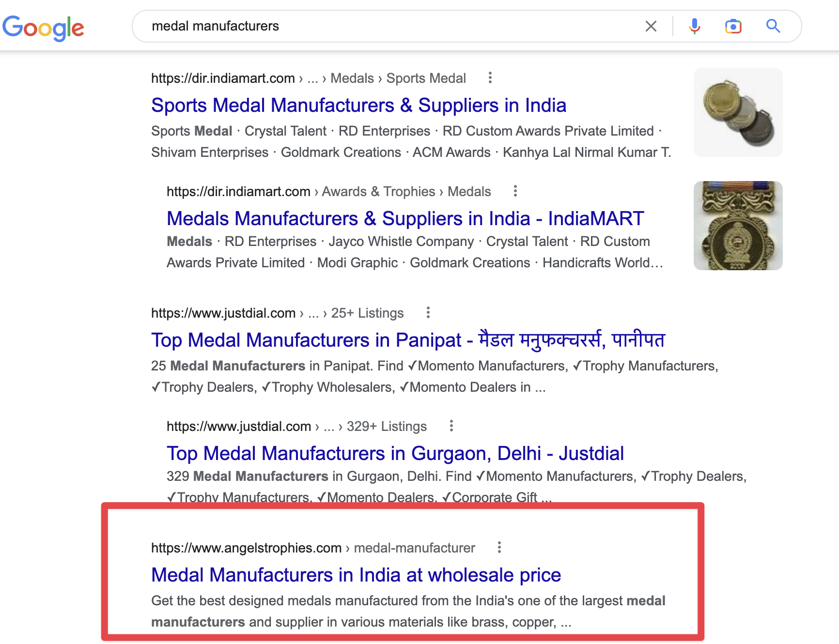
Task: Click the Google logo
Action: (43, 28)
